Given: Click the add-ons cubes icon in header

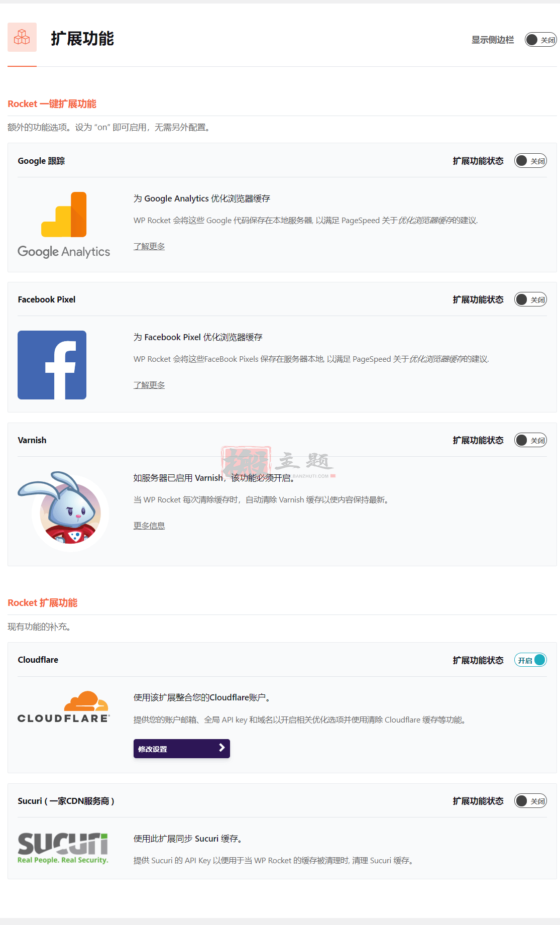Looking at the screenshot, I should pyautogui.click(x=22, y=37).
